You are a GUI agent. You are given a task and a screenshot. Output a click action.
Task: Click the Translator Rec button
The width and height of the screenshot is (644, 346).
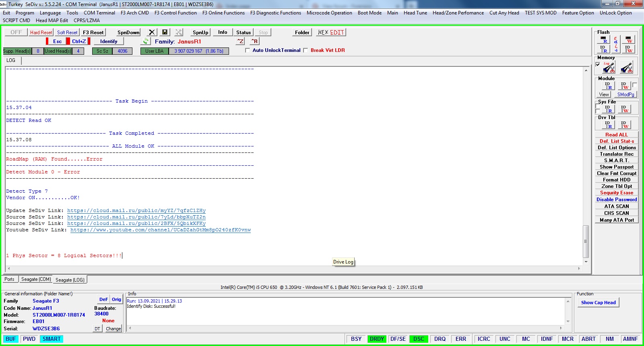click(x=617, y=154)
